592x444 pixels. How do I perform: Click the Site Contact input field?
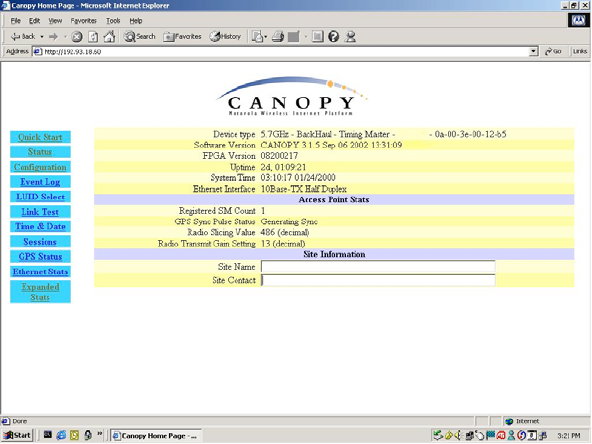378,280
